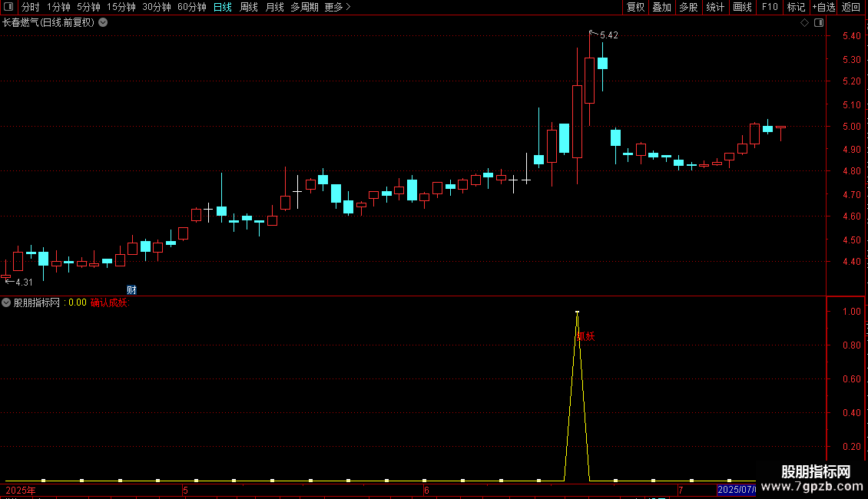Click the 长春燃气(日线.前复权) title
This screenshot has height=499, width=868.
click(x=48, y=23)
